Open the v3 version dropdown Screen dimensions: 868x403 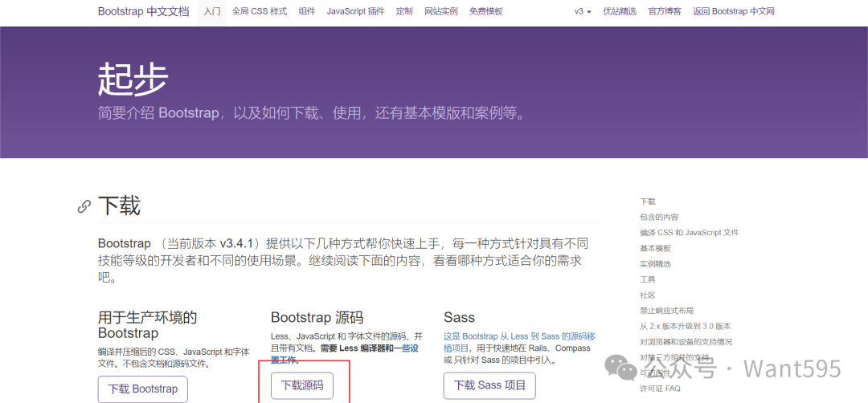[x=583, y=11]
